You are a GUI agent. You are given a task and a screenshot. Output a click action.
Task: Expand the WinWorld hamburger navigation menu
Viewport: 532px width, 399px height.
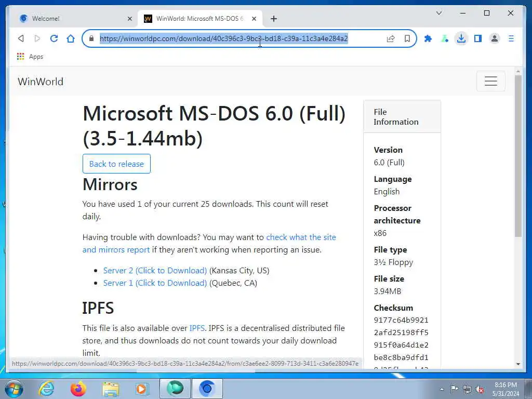tap(490, 81)
